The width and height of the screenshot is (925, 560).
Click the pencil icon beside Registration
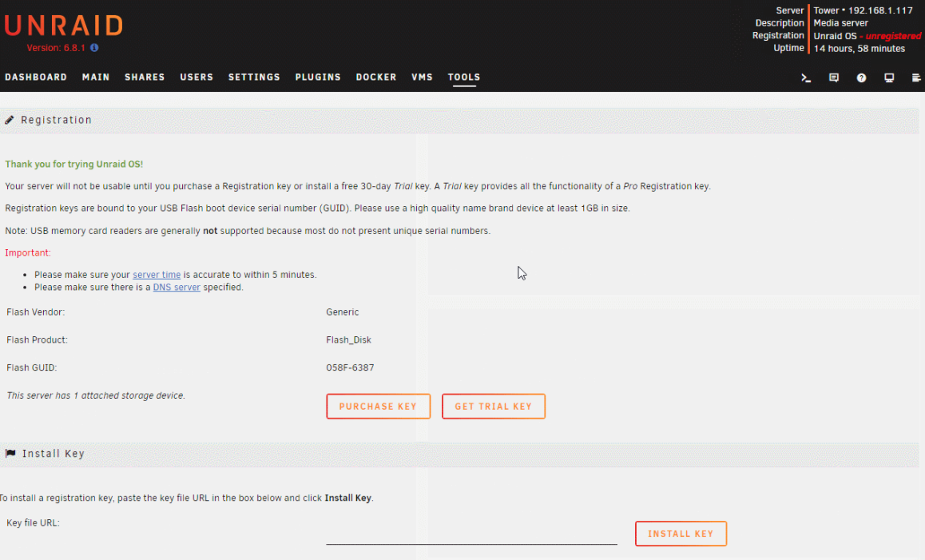(x=10, y=120)
